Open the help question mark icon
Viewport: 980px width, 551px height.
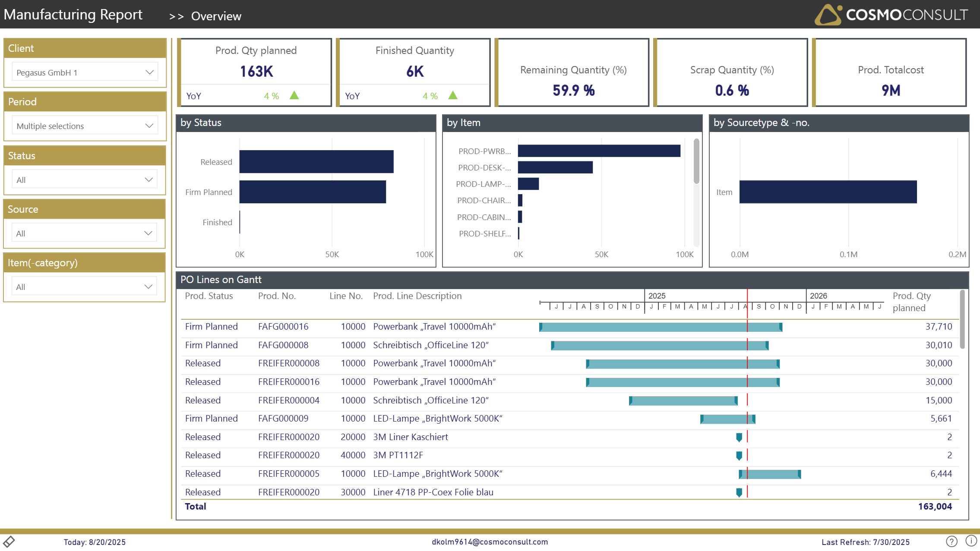[x=952, y=541]
